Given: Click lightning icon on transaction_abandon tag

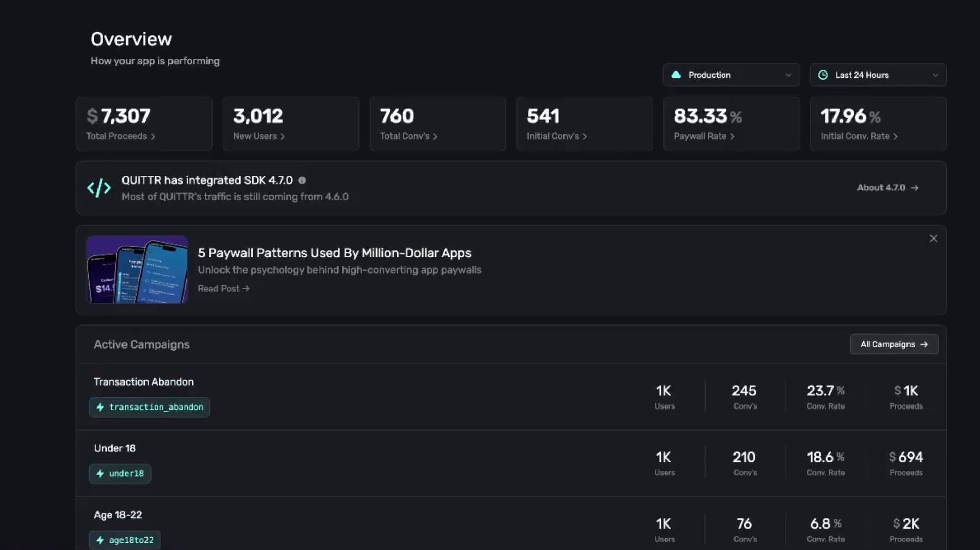Looking at the screenshot, I should pos(101,407).
